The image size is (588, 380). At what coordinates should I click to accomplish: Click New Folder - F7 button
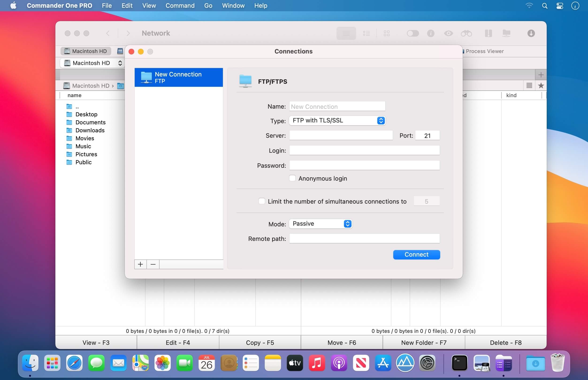424,342
